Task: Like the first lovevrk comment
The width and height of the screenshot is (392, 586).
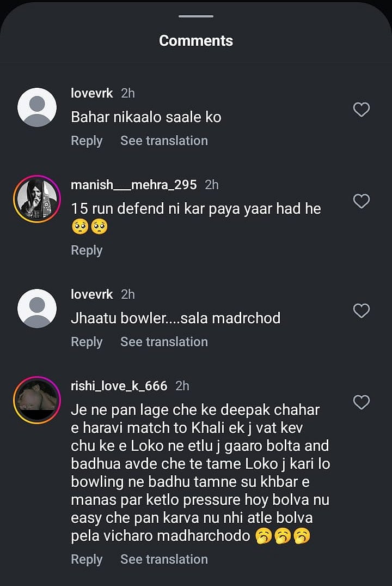Action: pos(362,110)
